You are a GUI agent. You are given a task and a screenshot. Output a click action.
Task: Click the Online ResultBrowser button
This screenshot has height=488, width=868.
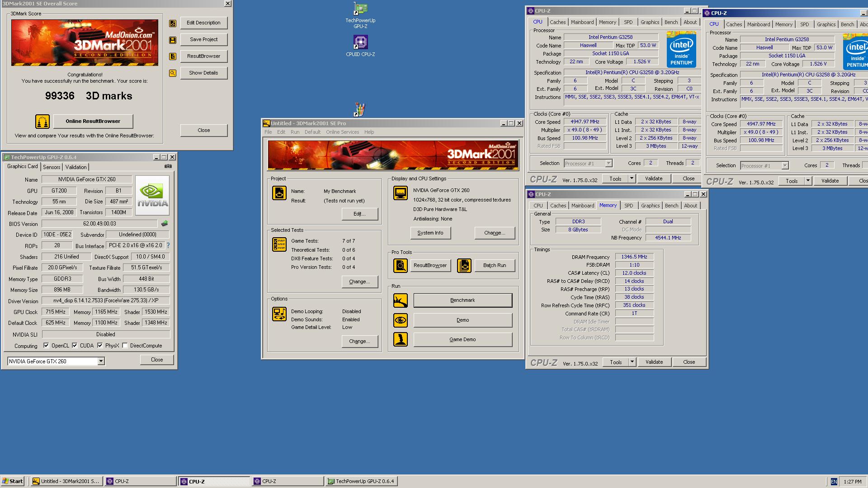click(93, 122)
